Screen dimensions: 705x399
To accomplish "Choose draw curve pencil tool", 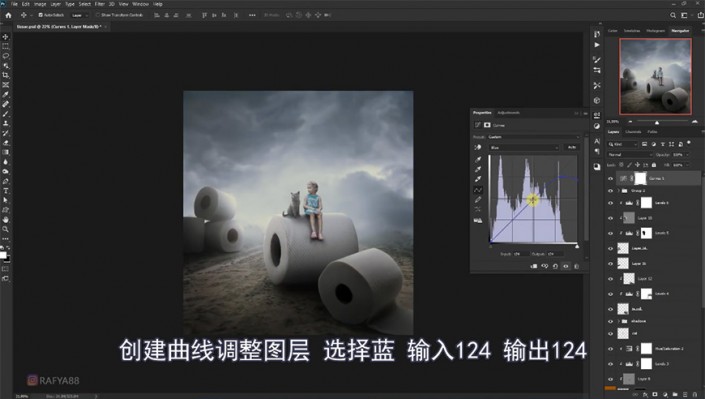I will click(478, 199).
